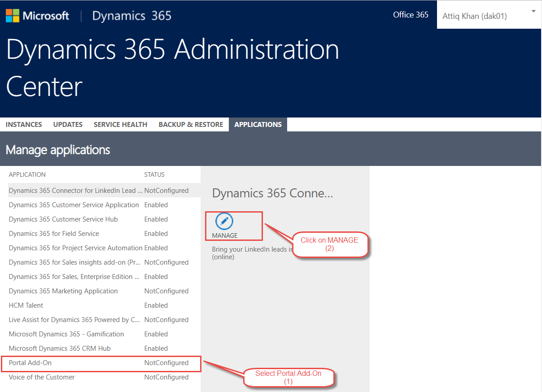
Task: Click Enabled status for CRM Hub
Action: [x=156, y=348]
